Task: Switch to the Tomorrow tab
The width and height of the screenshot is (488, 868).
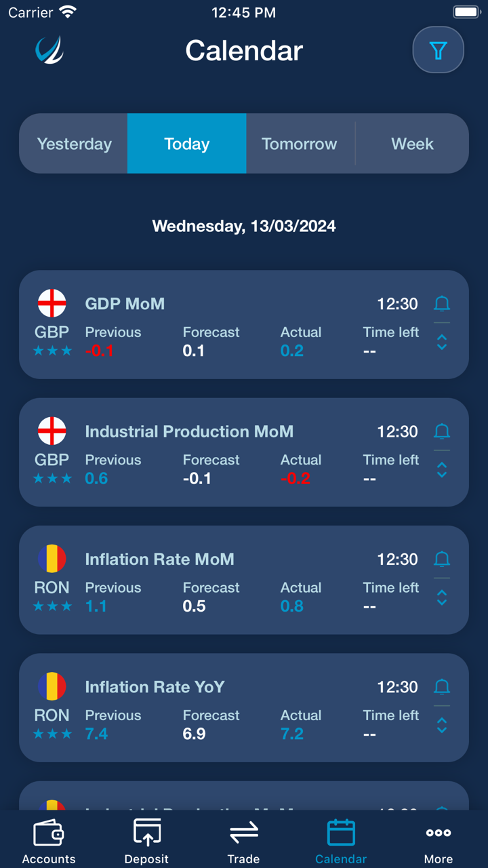Action: point(299,144)
